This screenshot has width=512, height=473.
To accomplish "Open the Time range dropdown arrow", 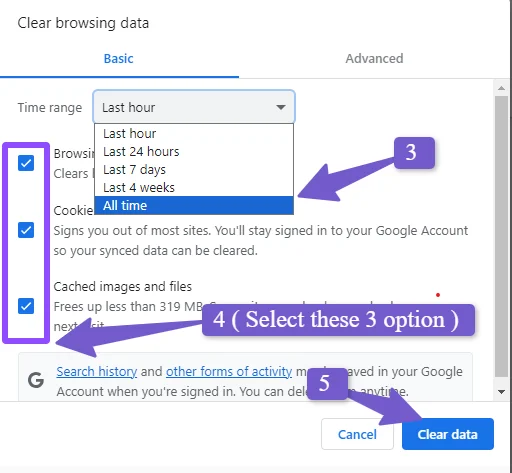I will 281,107.
